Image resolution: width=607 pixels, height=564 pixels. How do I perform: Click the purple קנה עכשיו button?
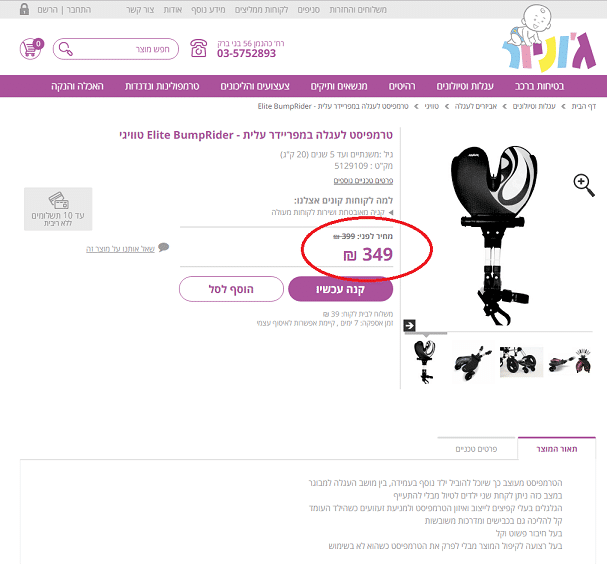(x=341, y=289)
